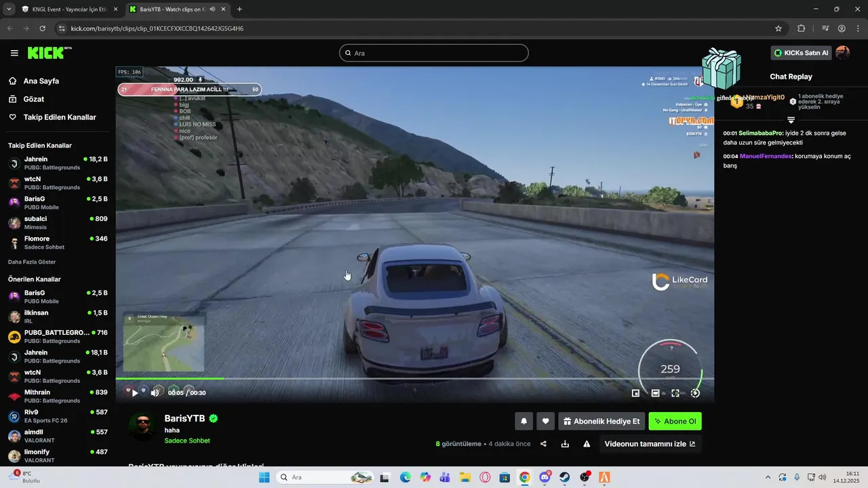Enter fullscreen on the video player
Viewport: 868px width, 488px height.
[675, 393]
